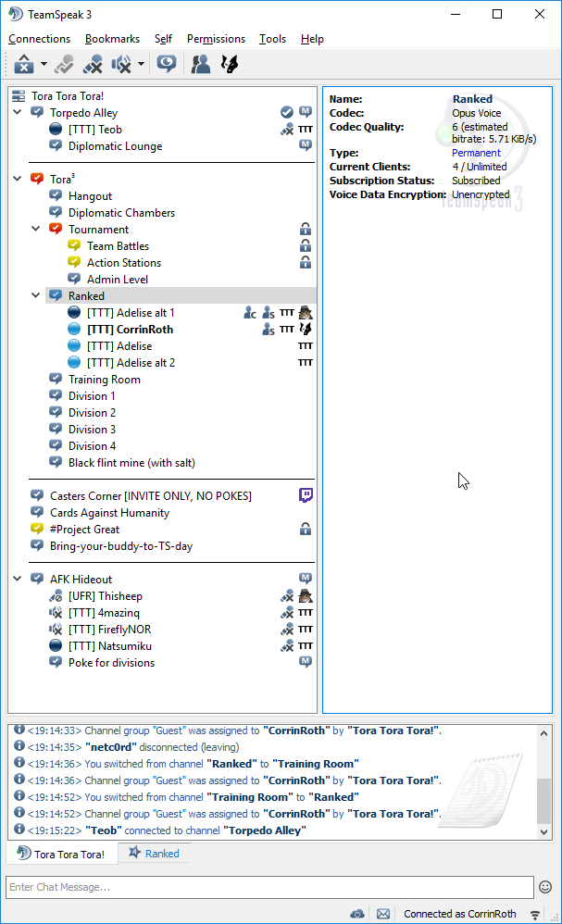Toggle the away status toolbar icon
The width and height of the screenshot is (562, 924).
click(24, 64)
